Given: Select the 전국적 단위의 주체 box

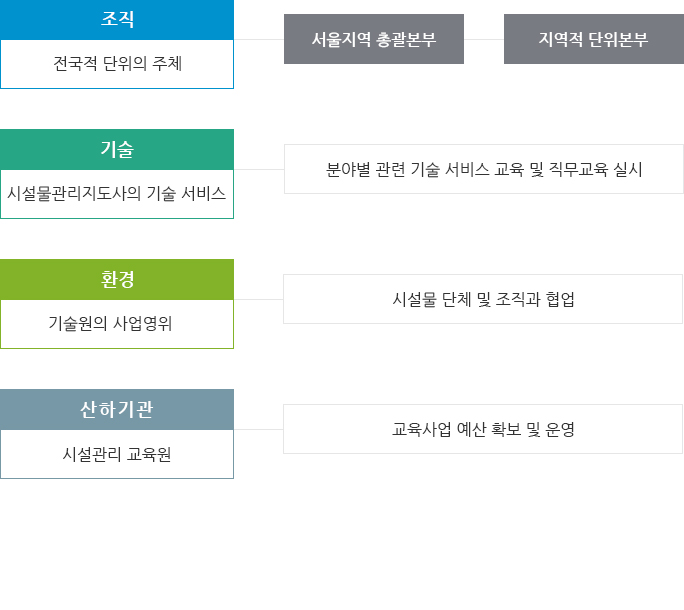Looking at the screenshot, I should pyautogui.click(x=117, y=64).
